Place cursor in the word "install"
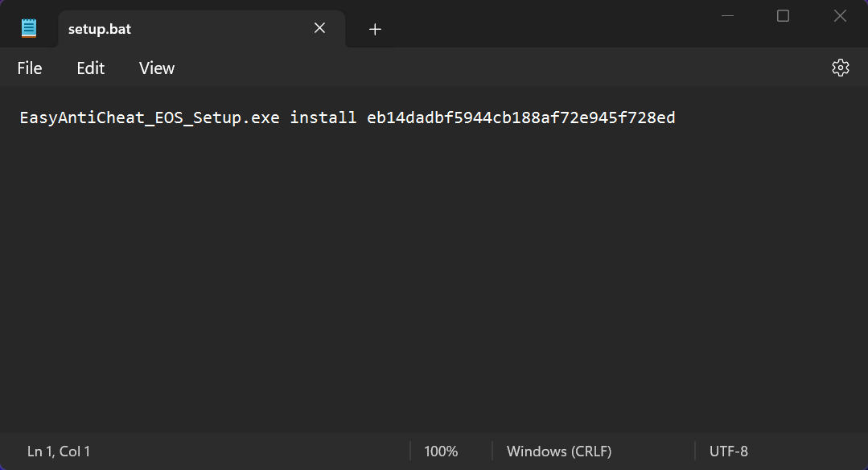 323,118
